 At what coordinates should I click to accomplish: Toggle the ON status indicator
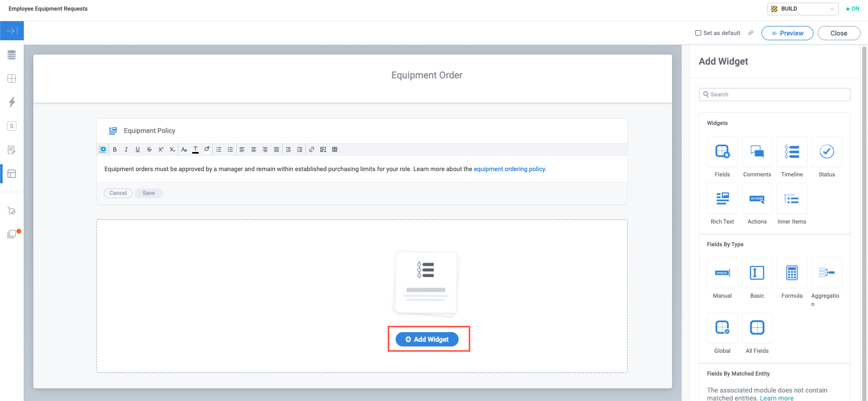[x=853, y=8]
